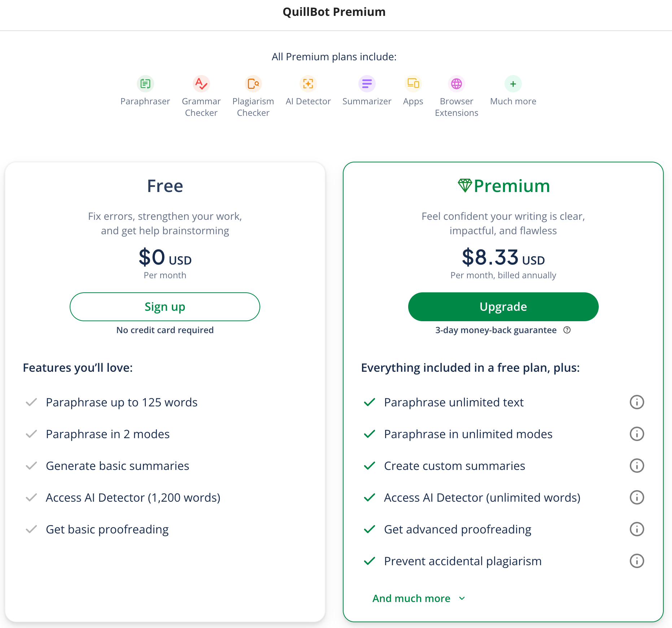The image size is (672, 628).
Task: Click the Sign up button
Action: [165, 307]
